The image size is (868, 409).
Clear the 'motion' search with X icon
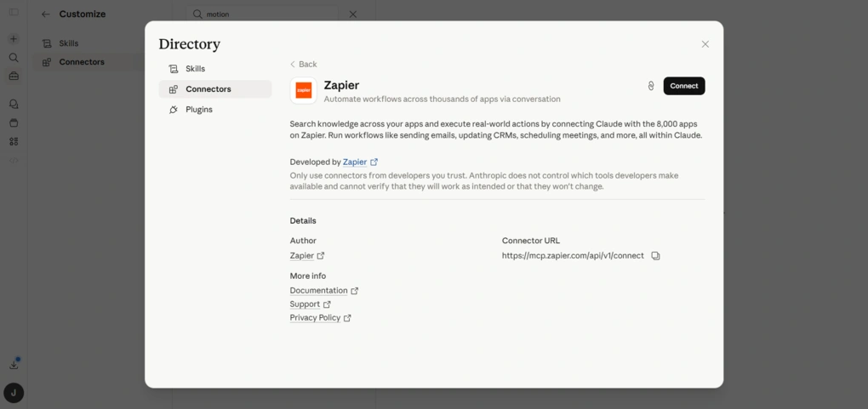click(x=352, y=14)
